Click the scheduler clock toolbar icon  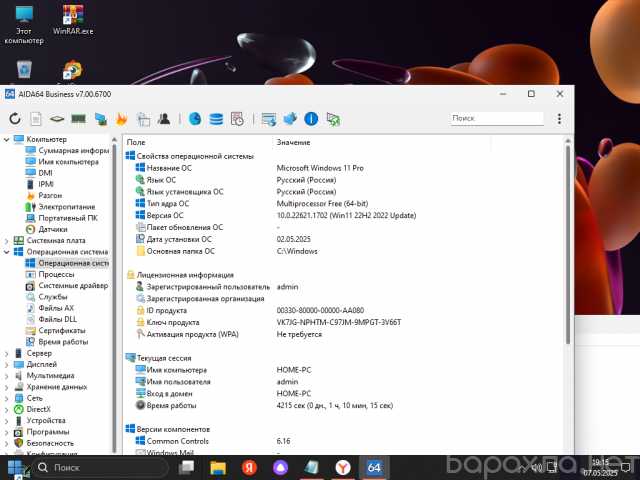(x=237, y=119)
